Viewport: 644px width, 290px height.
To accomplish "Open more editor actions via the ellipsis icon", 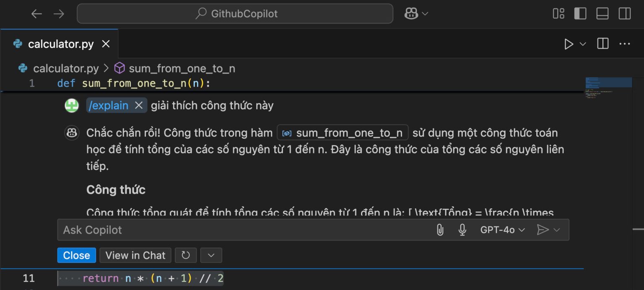I will pyautogui.click(x=625, y=44).
